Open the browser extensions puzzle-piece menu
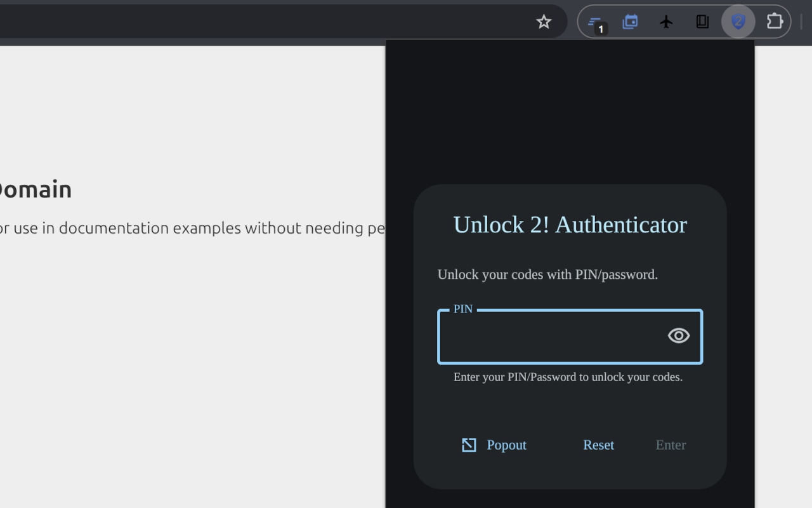 775,21
